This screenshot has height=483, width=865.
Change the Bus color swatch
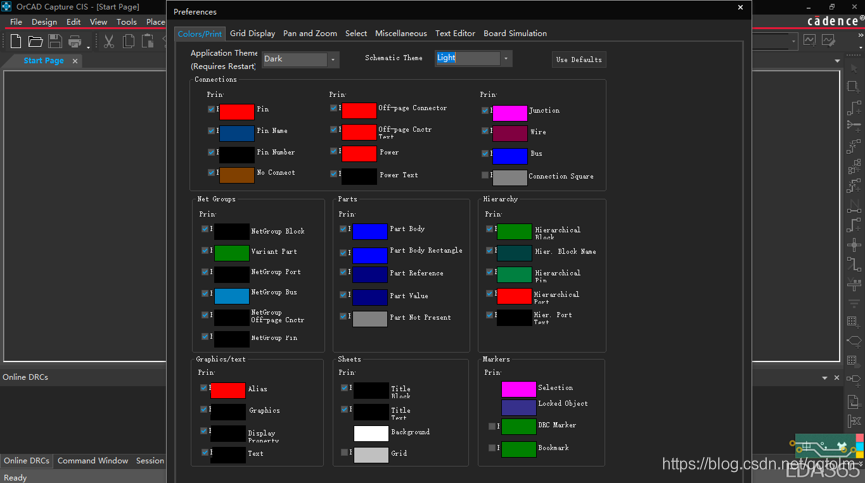pos(510,156)
